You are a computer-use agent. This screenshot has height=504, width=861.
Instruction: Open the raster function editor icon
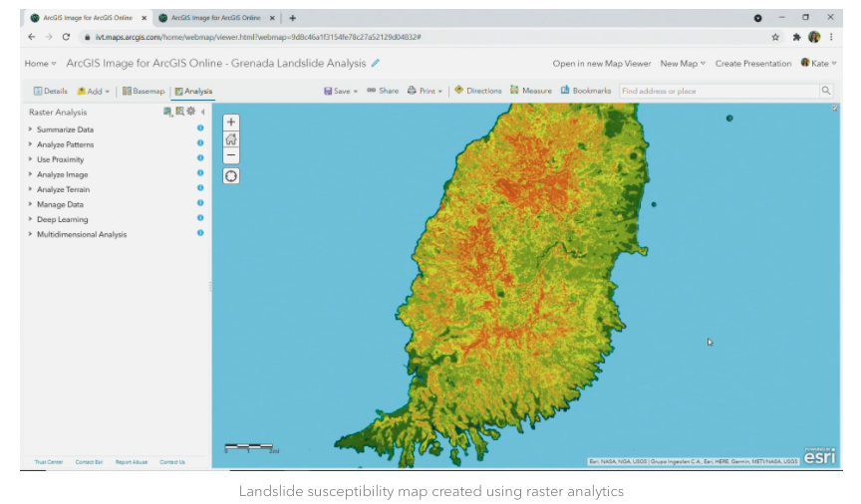(x=167, y=112)
